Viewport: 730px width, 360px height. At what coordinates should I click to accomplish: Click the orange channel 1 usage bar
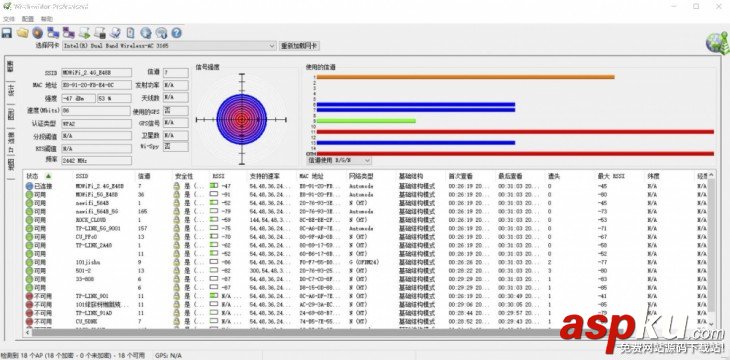tap(466, 77)
